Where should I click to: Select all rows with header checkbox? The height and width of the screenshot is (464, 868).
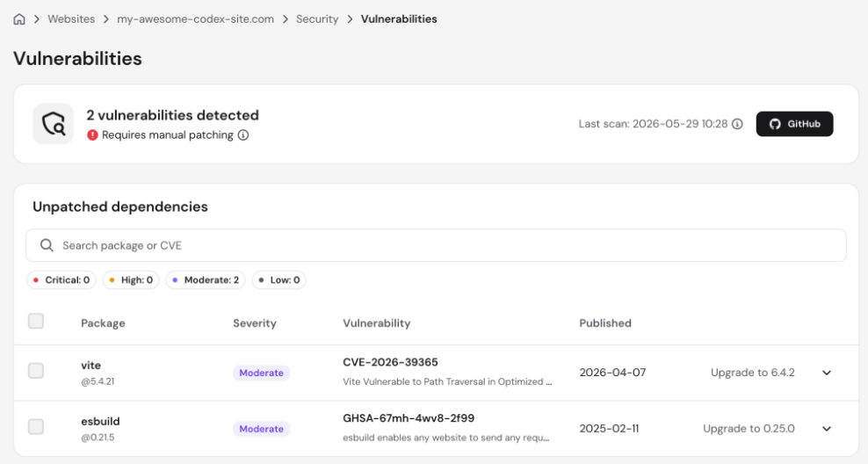pyautogui.click(x=36, y=321)
